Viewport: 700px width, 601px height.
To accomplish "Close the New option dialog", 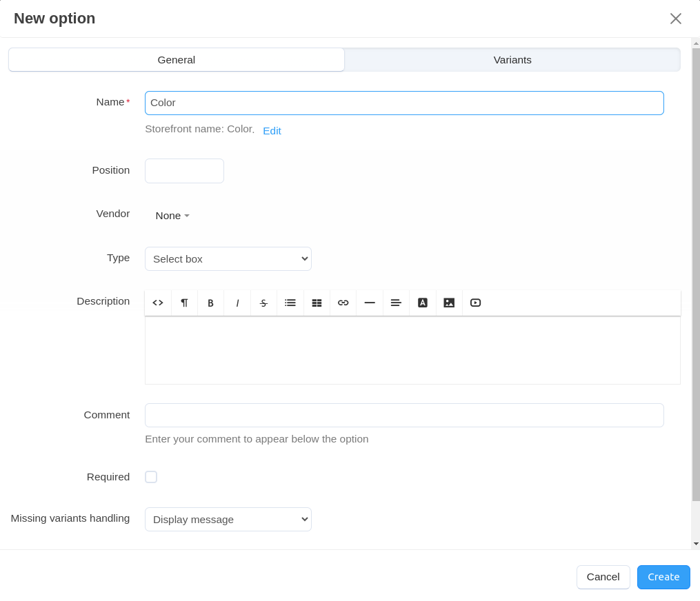I will click(675, 19).
